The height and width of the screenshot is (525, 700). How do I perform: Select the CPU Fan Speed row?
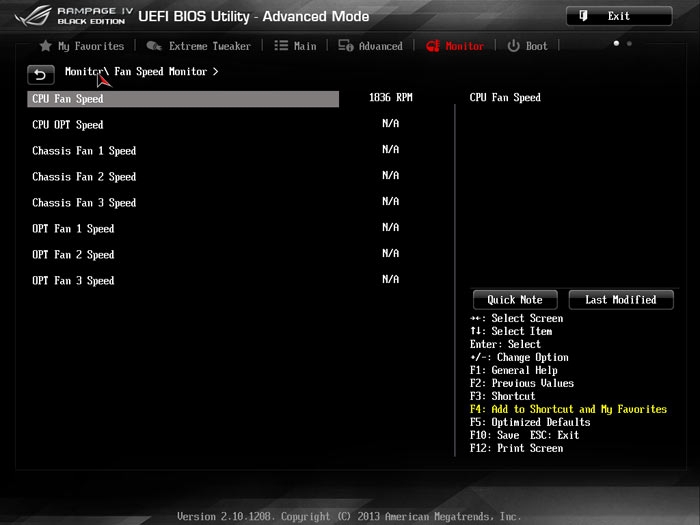[68, 99]
